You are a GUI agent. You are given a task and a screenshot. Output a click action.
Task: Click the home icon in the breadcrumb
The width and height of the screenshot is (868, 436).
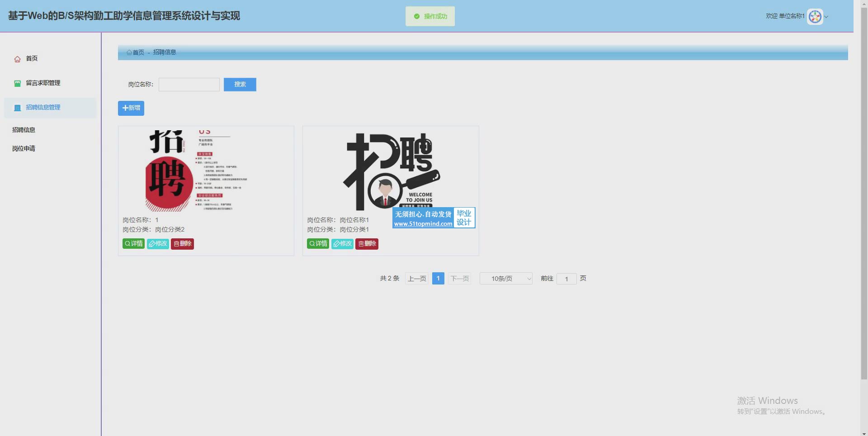[129, 52]
